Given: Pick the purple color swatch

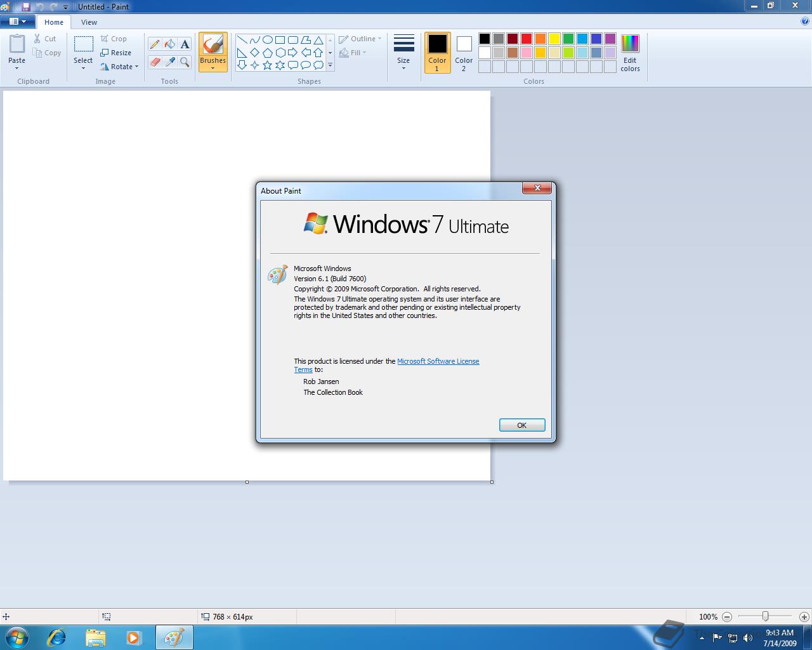Looking at the screenshot, I should [x=610, y=39].
